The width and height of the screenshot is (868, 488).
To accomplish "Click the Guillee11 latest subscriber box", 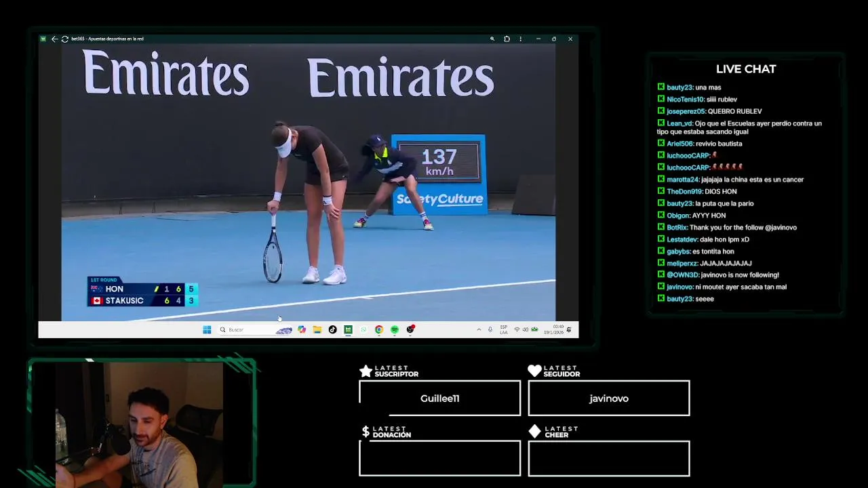I will tap(439, 398).
